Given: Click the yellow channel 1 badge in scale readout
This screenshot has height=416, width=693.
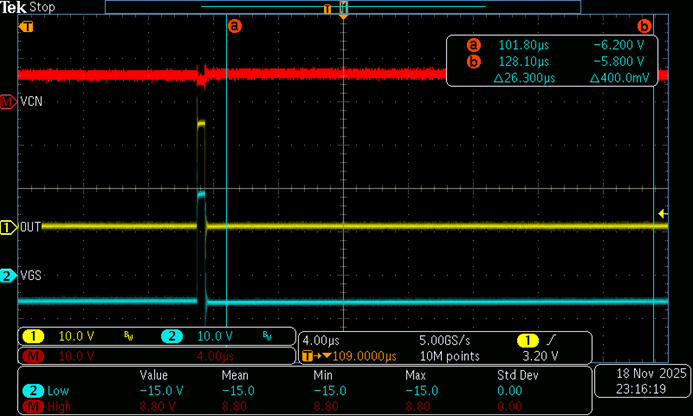Looking at the screenshot, I should coord(33,336).
